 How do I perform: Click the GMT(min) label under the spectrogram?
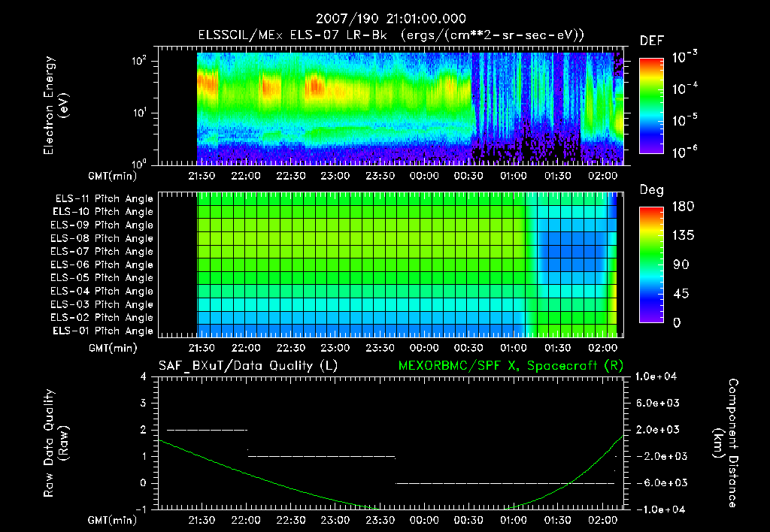113,176
